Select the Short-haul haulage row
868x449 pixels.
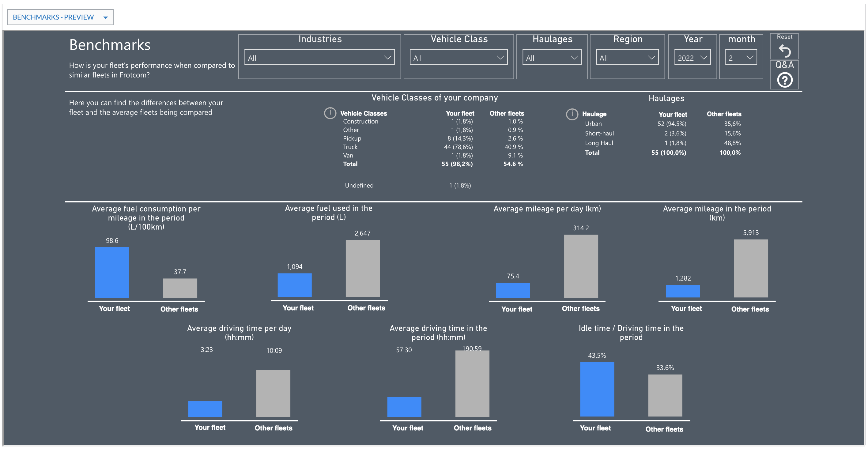tap(663, 134)
